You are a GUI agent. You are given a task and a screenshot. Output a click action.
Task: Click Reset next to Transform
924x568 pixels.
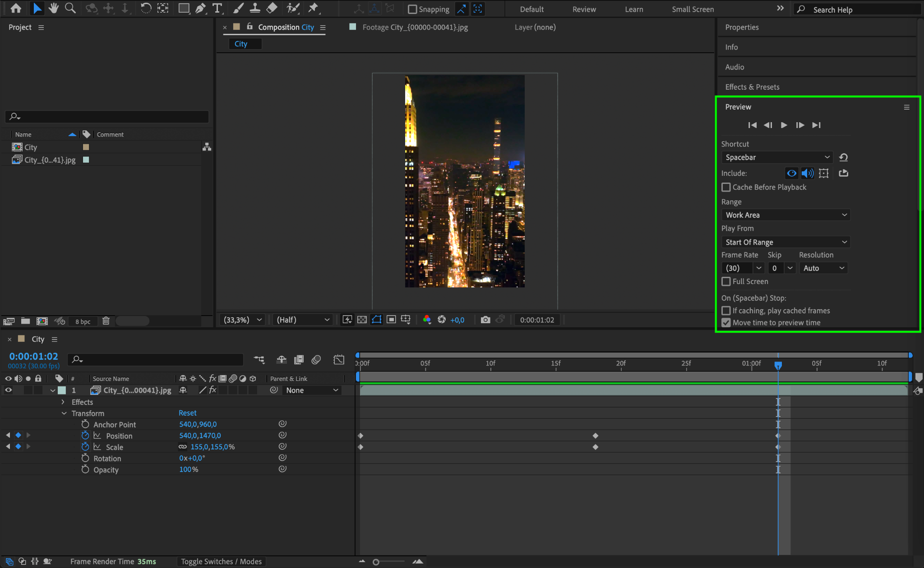click(x=187, y=413)
